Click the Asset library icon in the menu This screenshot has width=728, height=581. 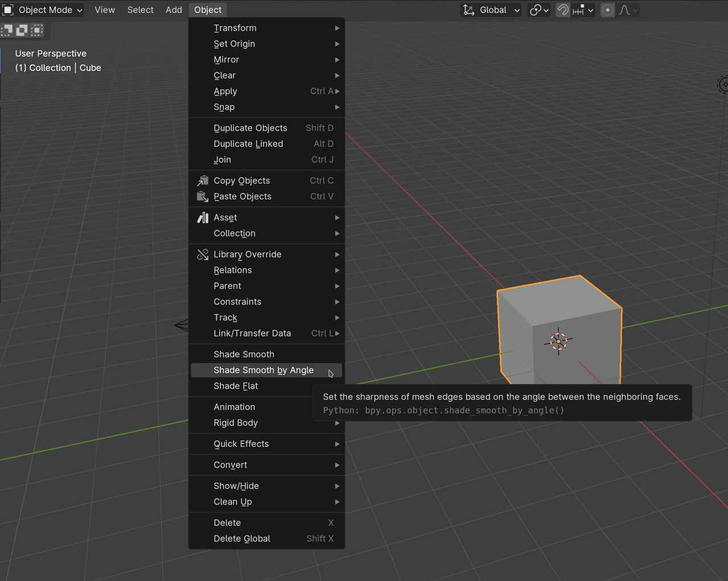pos(202,217)
